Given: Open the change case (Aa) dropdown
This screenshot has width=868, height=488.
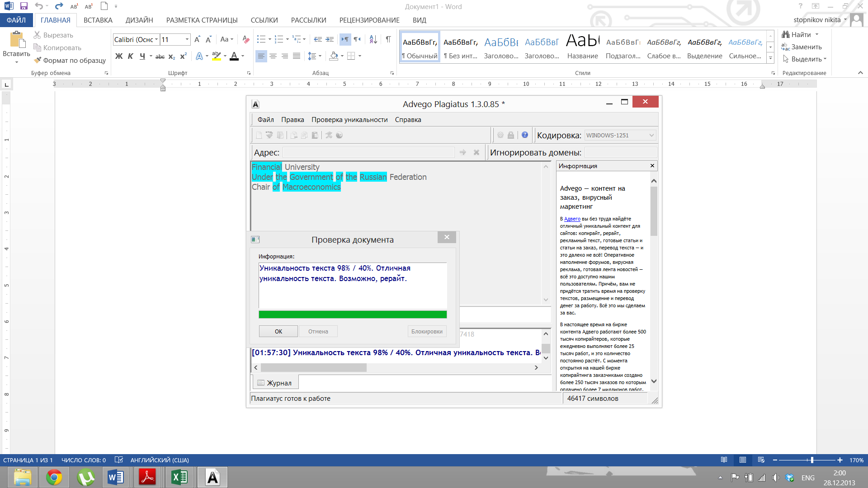Looking at the screenshot, I should coord(226,39).
